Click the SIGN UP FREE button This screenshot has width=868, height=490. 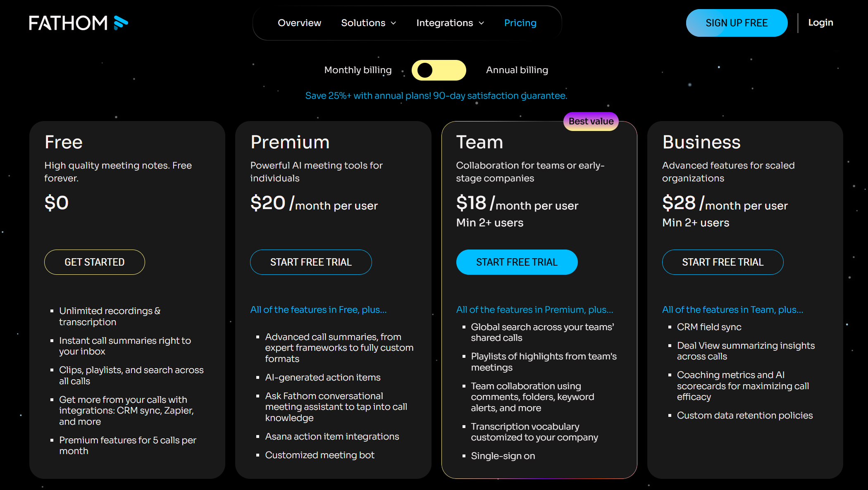pyautogui.click(x=737, y=23)
